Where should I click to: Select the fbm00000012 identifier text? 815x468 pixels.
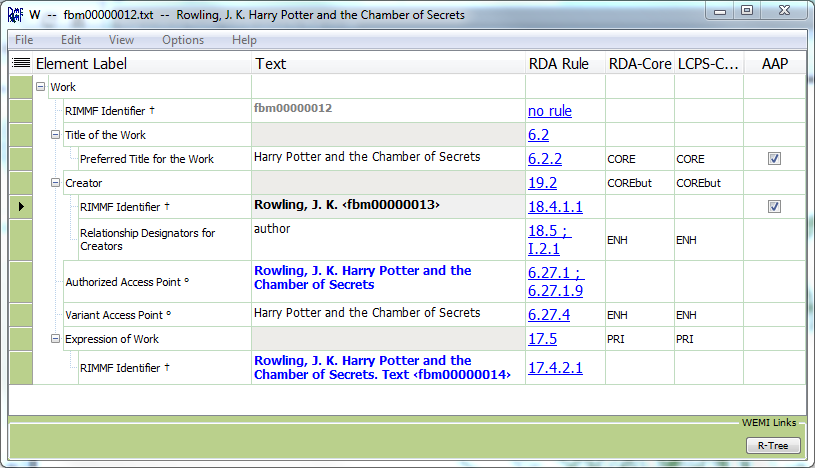[293, 108]
